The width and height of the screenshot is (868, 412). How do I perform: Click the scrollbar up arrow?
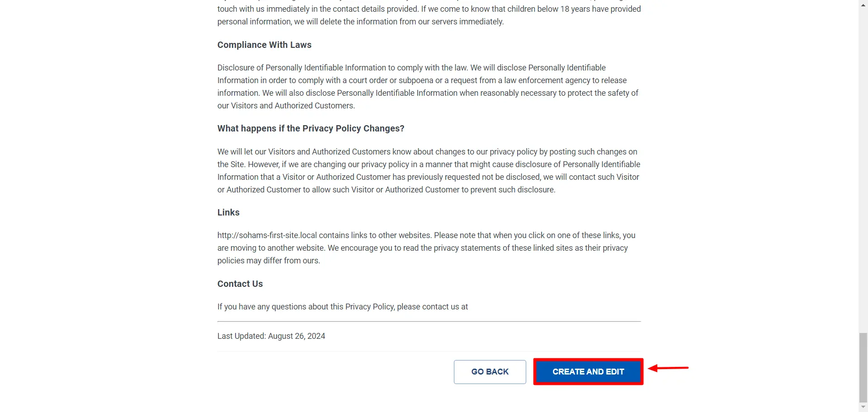click(863, 5)
